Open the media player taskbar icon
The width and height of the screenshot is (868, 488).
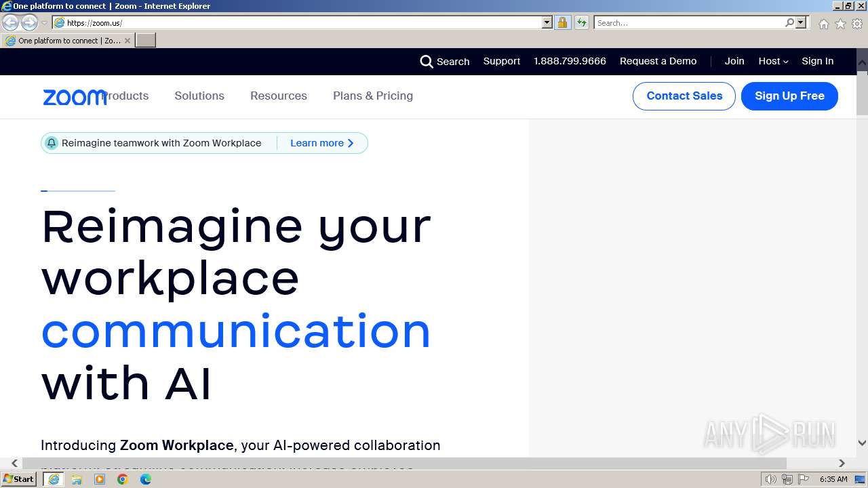point(100,479)
